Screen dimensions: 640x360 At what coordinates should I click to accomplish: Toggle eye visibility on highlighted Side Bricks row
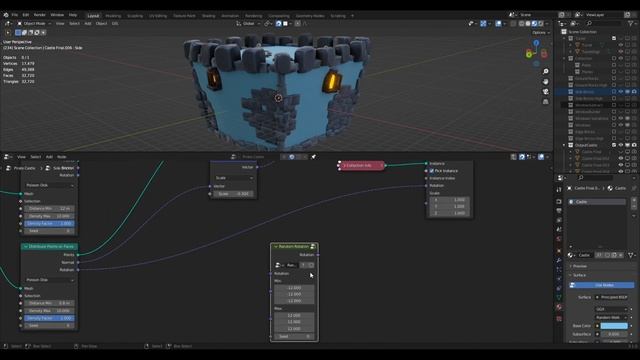(x=621, y=92)
